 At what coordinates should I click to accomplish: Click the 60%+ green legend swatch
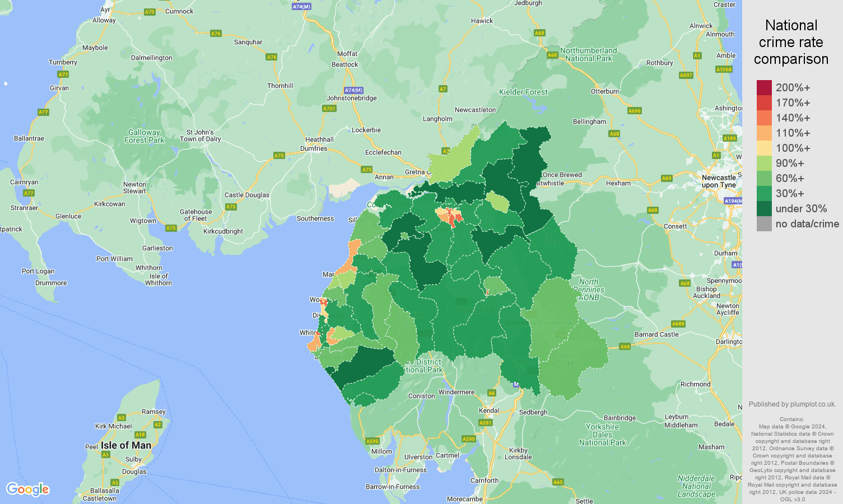tap(764, 178)
